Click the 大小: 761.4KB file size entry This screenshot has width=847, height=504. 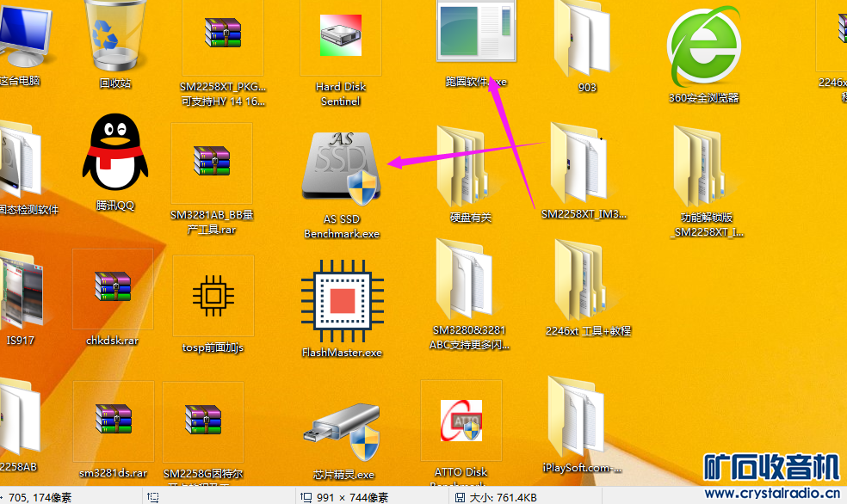pos(503,497)
